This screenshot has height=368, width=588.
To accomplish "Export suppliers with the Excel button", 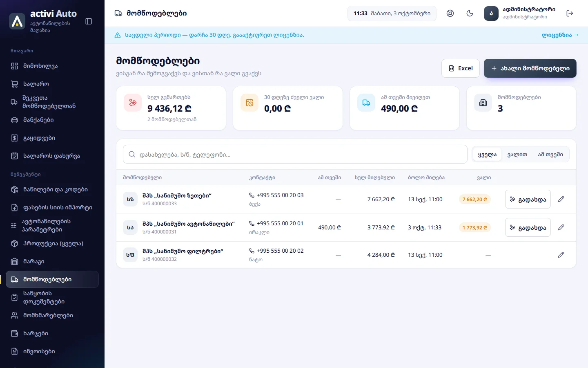I will pos(461,68).
